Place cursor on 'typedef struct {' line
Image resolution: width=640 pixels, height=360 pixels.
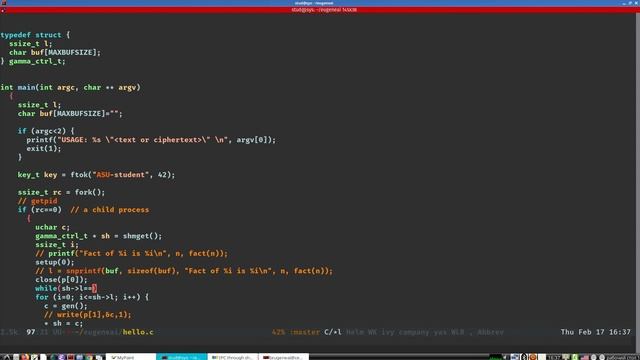pos(35,35)
